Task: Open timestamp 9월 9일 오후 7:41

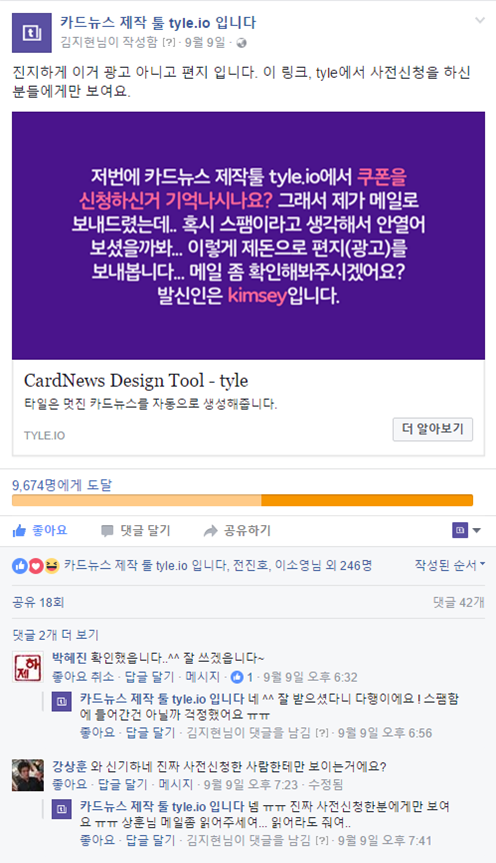Action: tap(384, 840)
